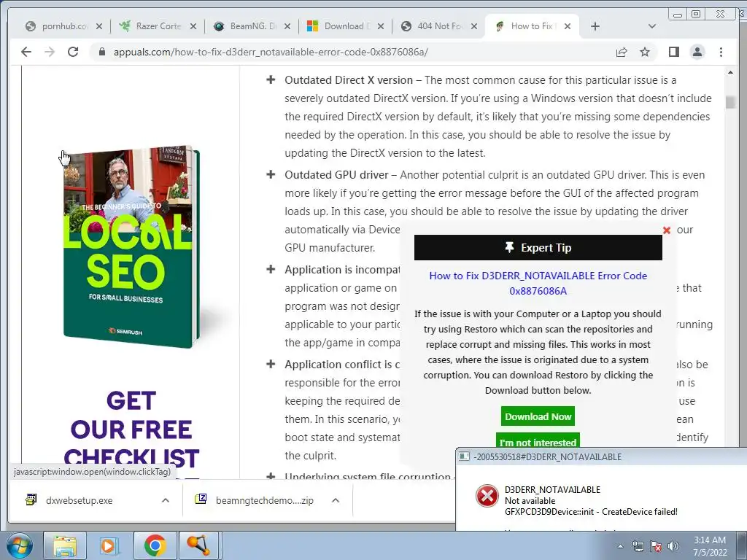The height and width of the screenshot is (560, 747).
Task: Open dxwebsetup.exe download options chevron
Action: pos(166,500)
